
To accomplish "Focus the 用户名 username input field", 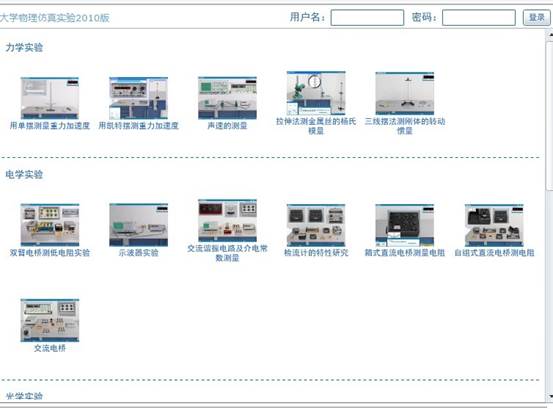I will 367,17.
